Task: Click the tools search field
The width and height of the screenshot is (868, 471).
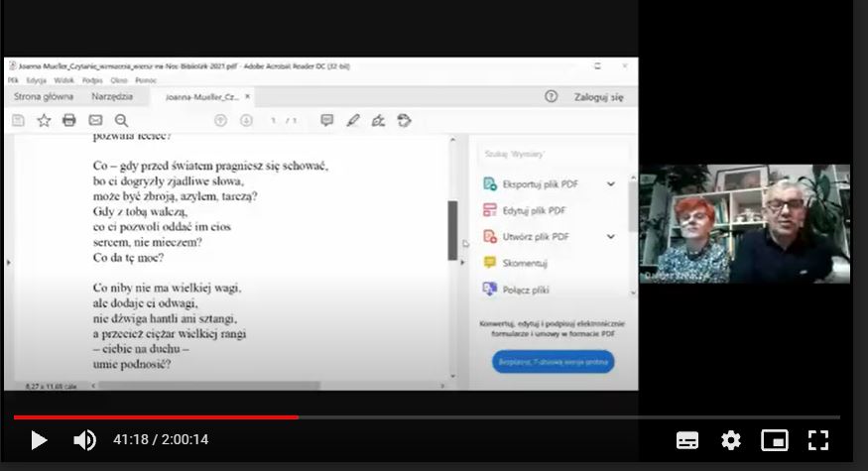Action: (x=554, y=154)
